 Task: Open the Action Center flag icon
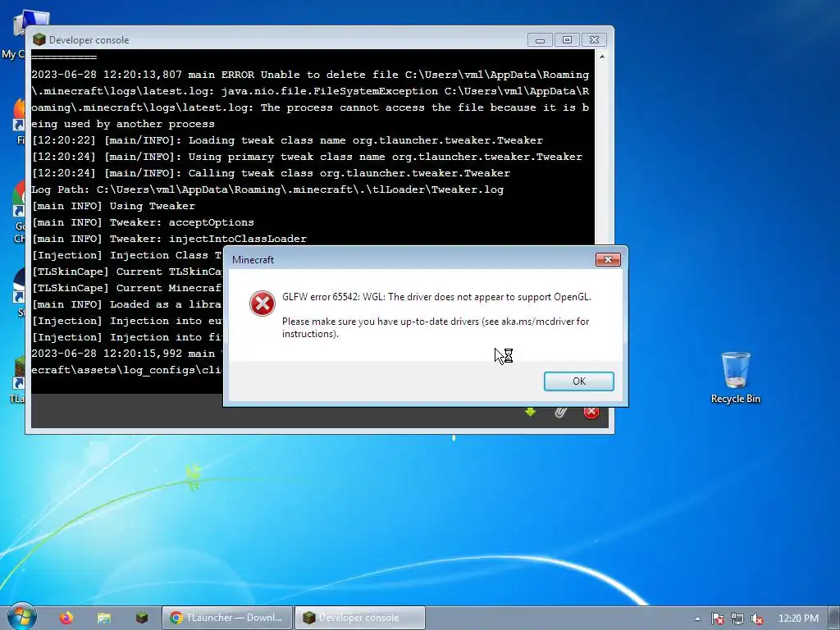click(717, 619)
